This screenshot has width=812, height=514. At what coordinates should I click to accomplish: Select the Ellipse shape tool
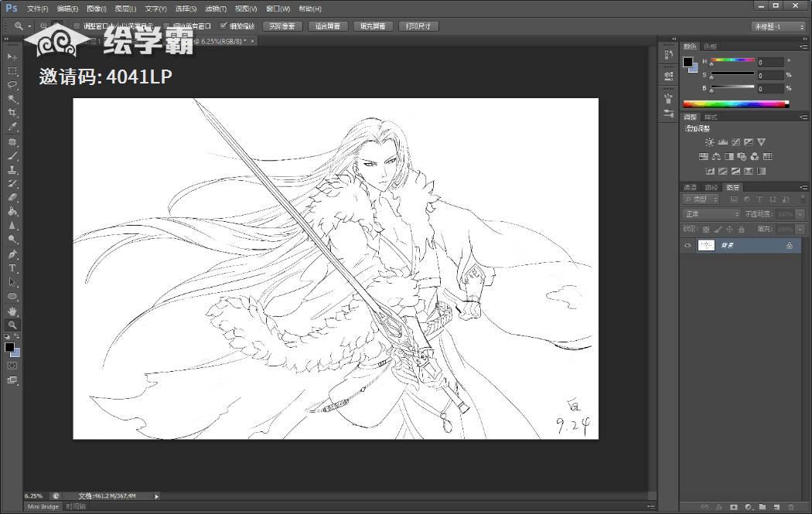tap(12, 297)
